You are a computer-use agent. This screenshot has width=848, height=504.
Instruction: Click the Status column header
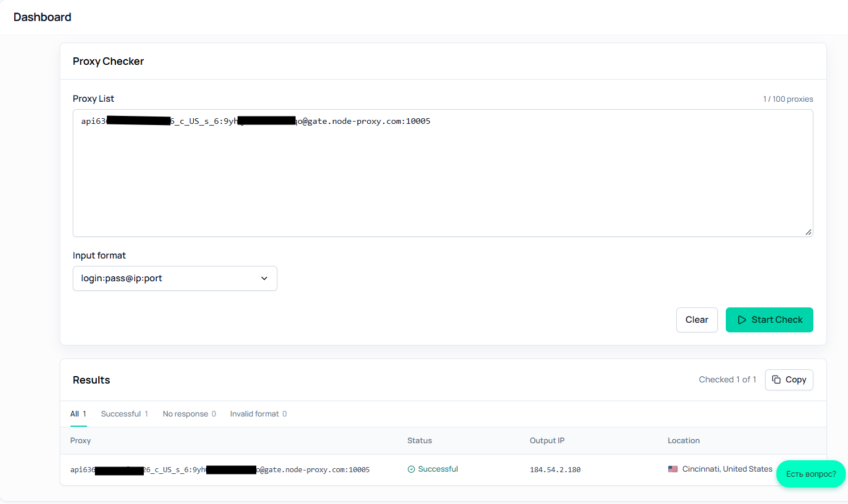point(419,440)
